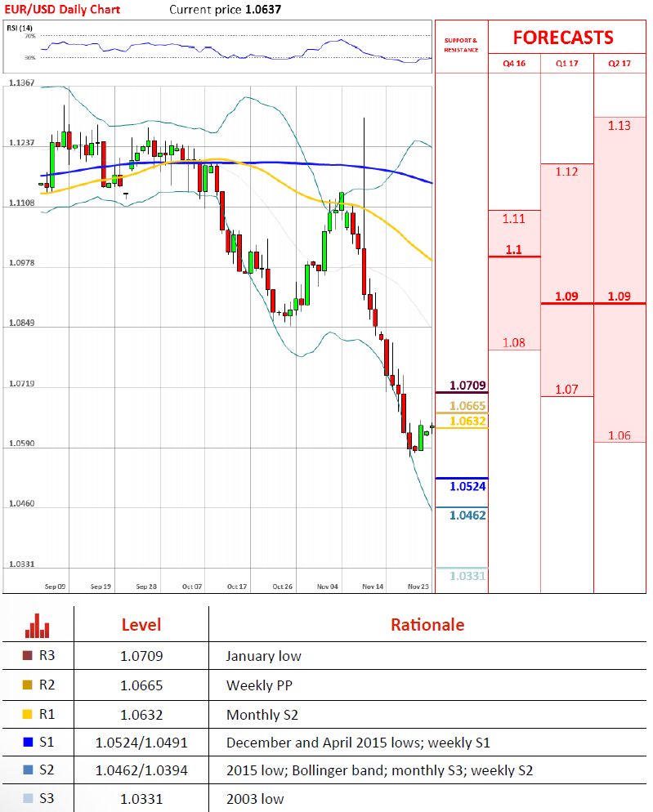Click the Current price 1.0637 text
653x812 pixels.
tap(226, 9)
